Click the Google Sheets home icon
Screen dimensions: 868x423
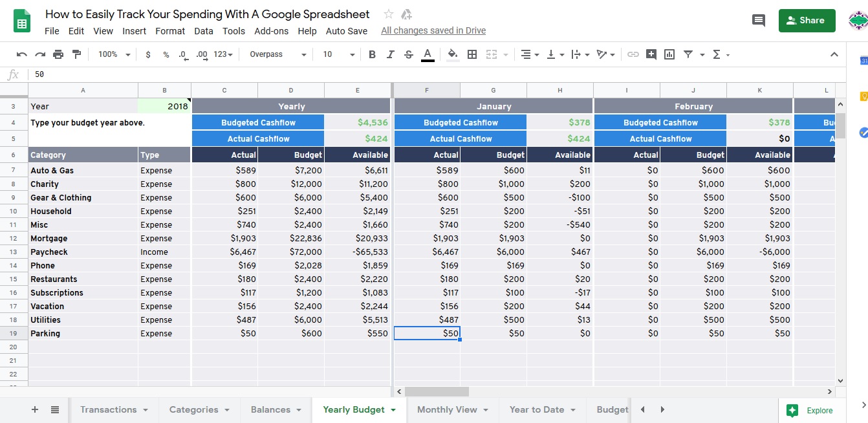22,21
